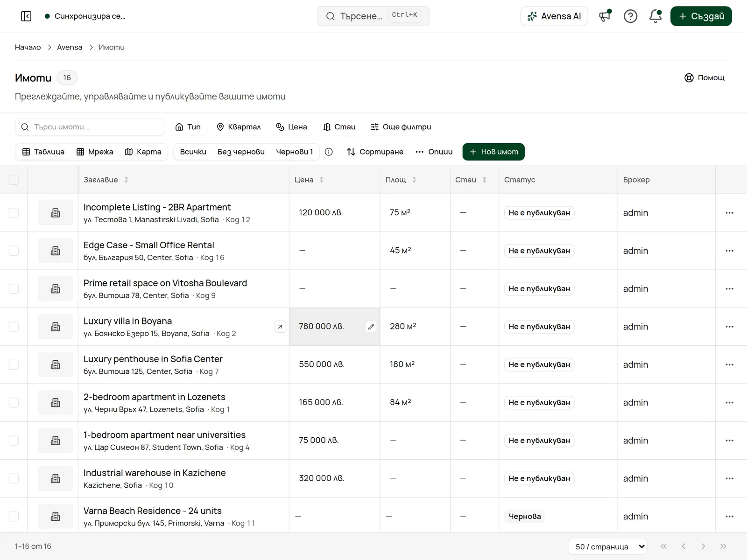Open the Цена filter dropdown

coord(291,127)
